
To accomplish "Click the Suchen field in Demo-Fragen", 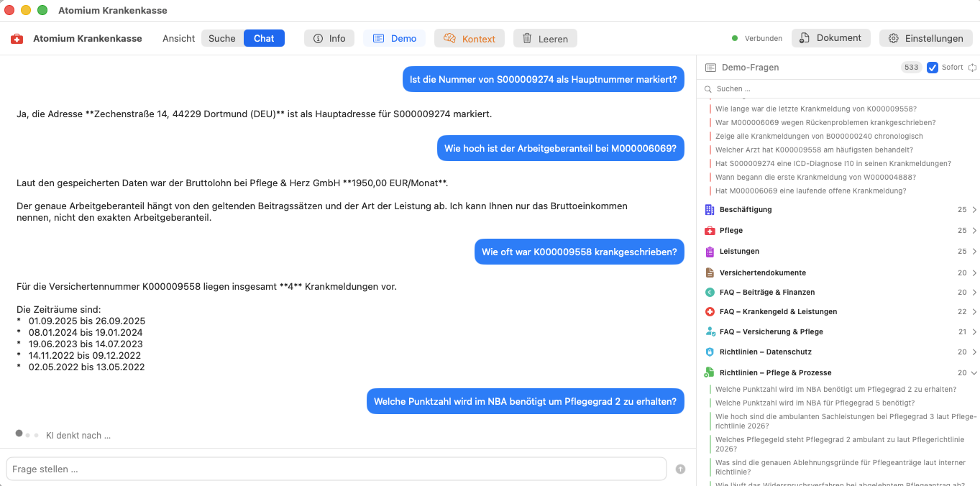I will click(x=838, y=89).
